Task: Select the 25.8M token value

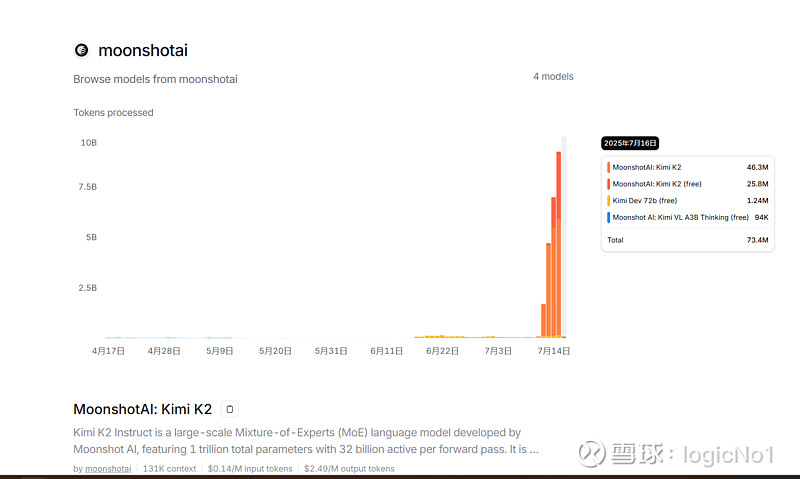Action: [757, 184]
